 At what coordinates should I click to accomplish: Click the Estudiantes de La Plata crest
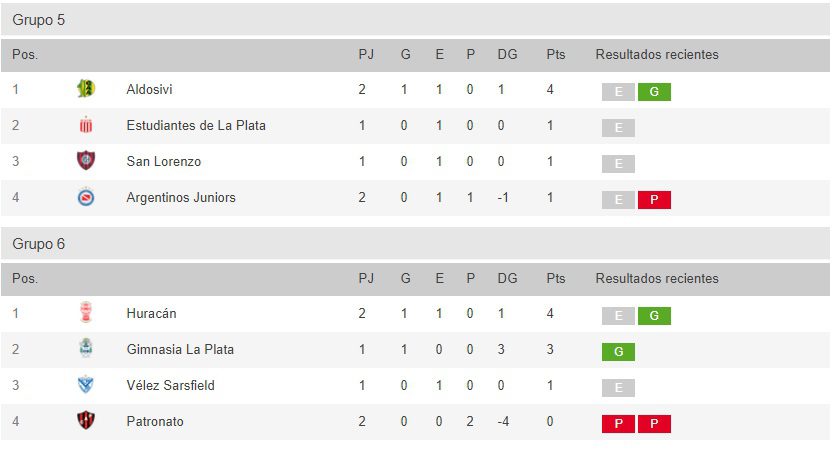pos(86,125)
